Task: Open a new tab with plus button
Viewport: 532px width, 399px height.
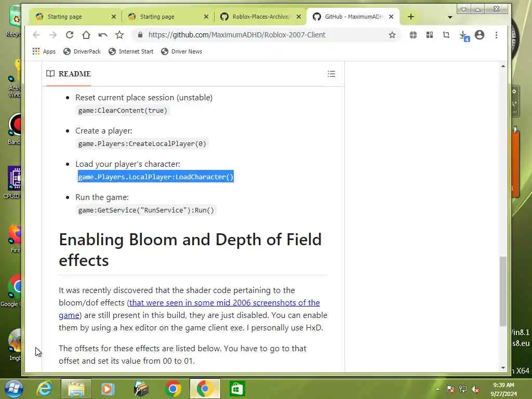Action: (410, 17)
